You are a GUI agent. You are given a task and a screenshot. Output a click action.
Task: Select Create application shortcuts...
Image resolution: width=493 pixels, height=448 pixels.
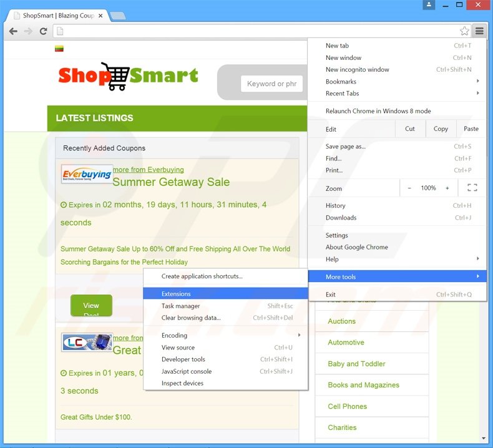click(x=225, y=276)
